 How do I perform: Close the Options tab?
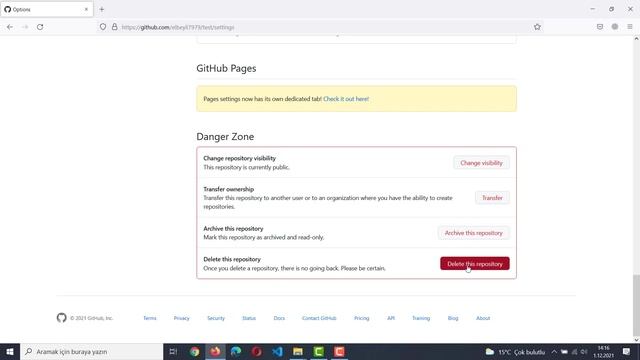pyautogui.click(x=86, y=9)
